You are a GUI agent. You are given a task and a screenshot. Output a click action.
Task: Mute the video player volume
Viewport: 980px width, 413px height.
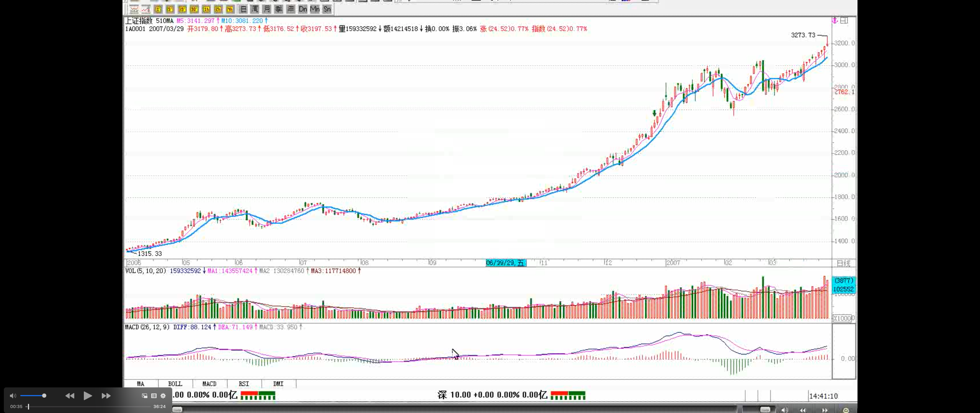point(13,396)
